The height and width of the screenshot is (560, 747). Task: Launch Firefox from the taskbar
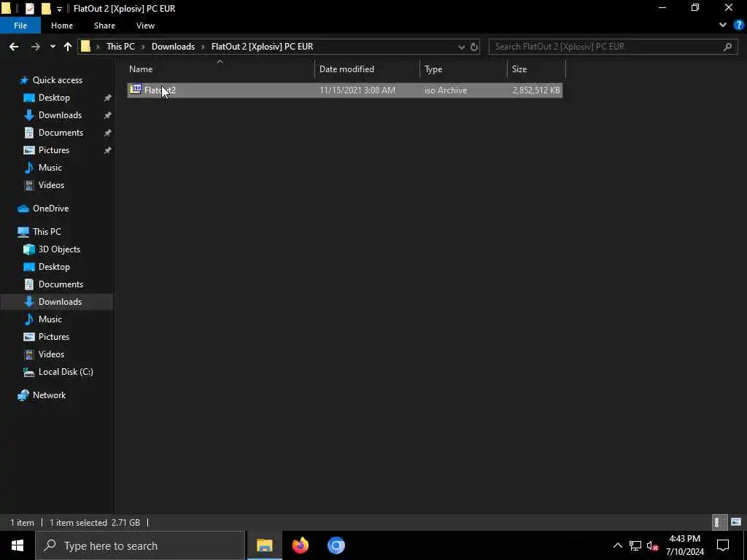[x=300, y=545]
